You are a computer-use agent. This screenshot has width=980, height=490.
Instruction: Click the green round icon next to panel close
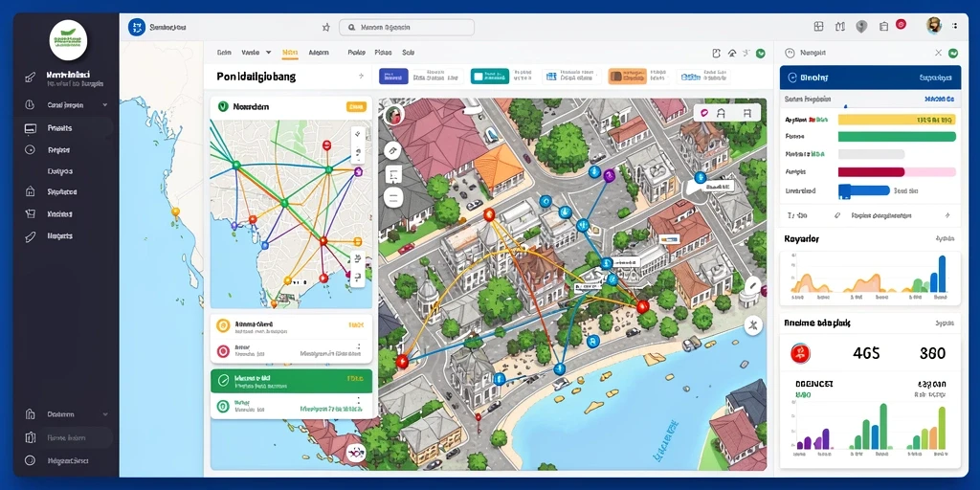point(953,54)
